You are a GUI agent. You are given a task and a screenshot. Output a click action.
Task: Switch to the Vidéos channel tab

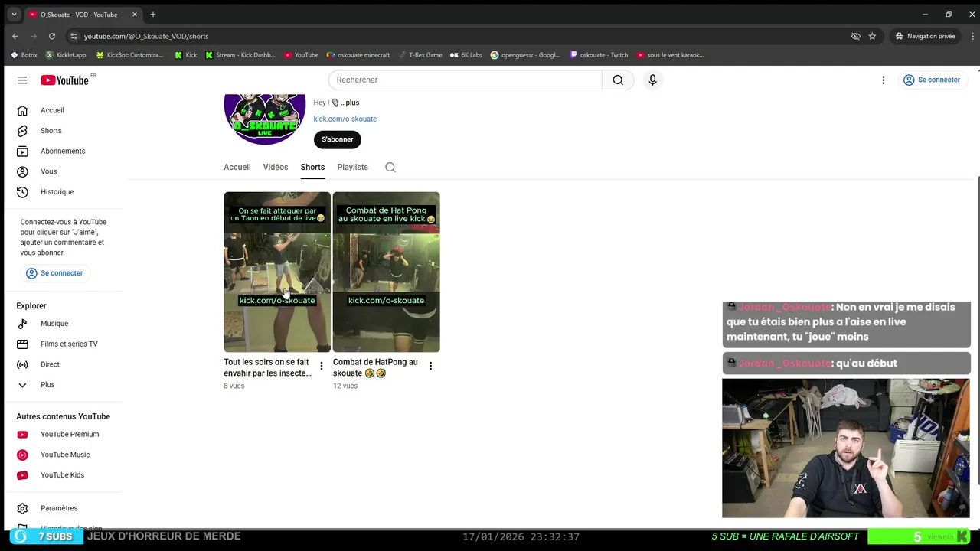276,167
